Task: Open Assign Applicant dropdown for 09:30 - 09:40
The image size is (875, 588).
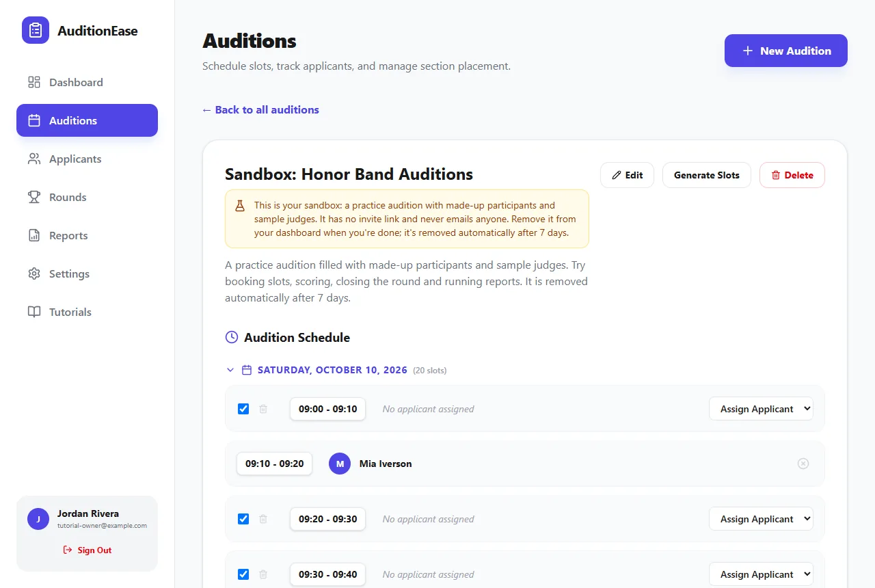Action: (x=761, y=574)
